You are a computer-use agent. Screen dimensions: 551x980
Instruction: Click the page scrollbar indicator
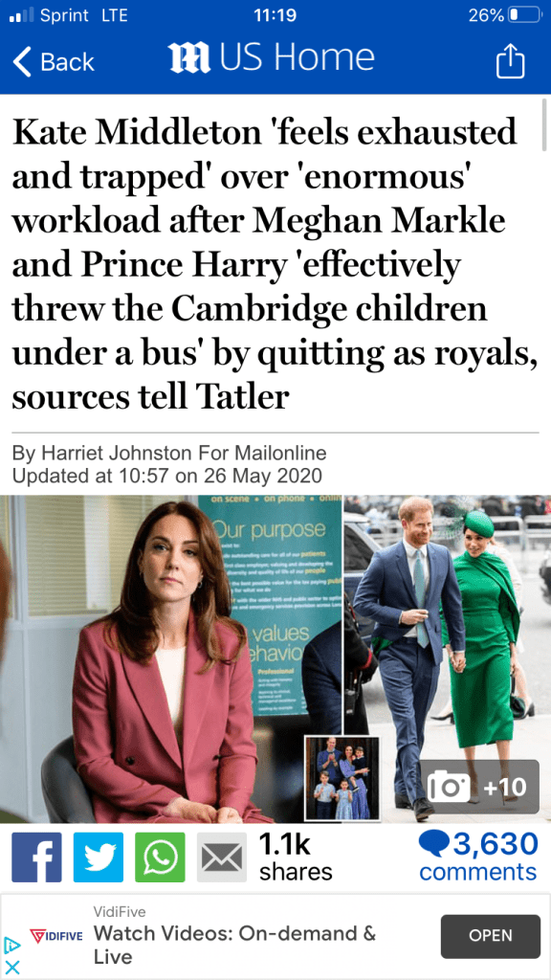[x=545, y=123]
